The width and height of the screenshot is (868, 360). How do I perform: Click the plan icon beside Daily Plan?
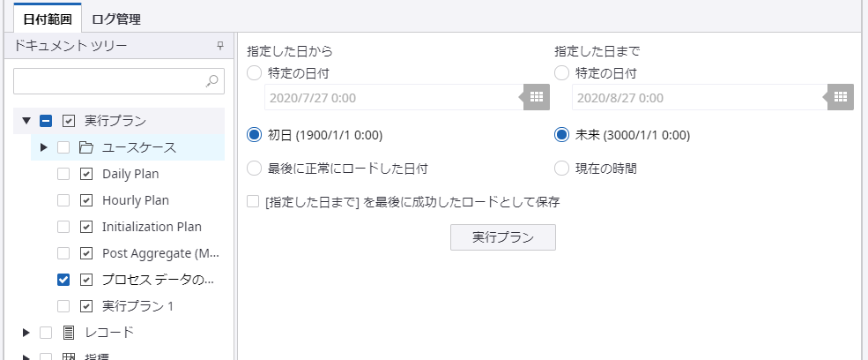[86, 174]
